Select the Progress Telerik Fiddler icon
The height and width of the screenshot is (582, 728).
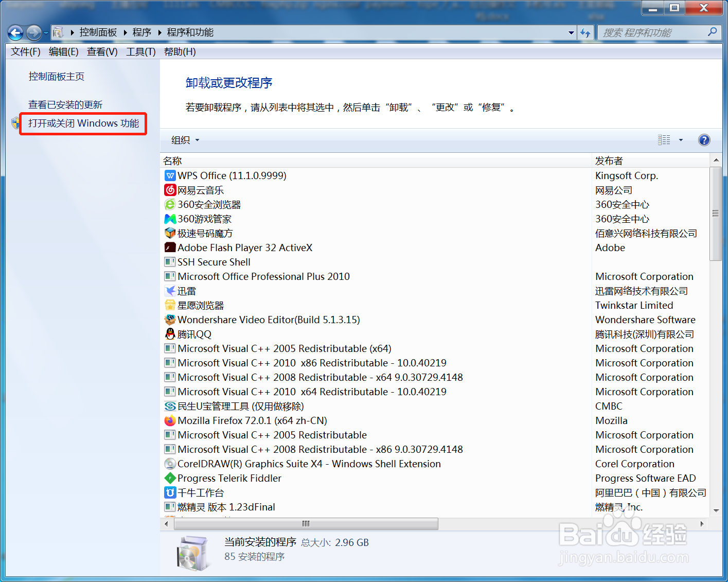pyautogui.click(x=170, y=478)
